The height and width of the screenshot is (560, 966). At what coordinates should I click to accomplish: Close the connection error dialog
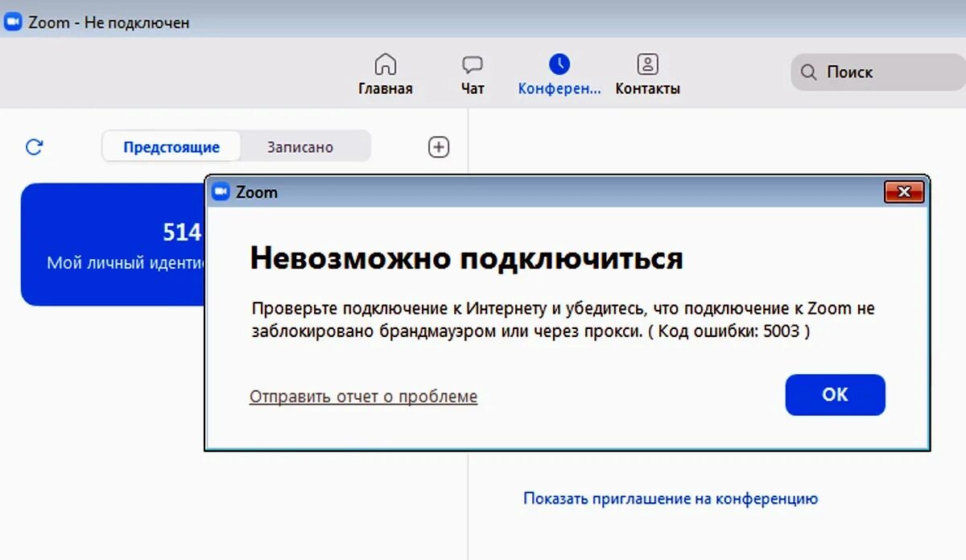point(905,191)
